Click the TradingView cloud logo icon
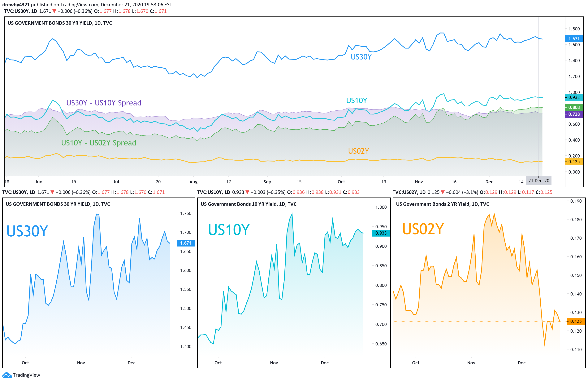588x382 pixels. (x=7, y=375)
